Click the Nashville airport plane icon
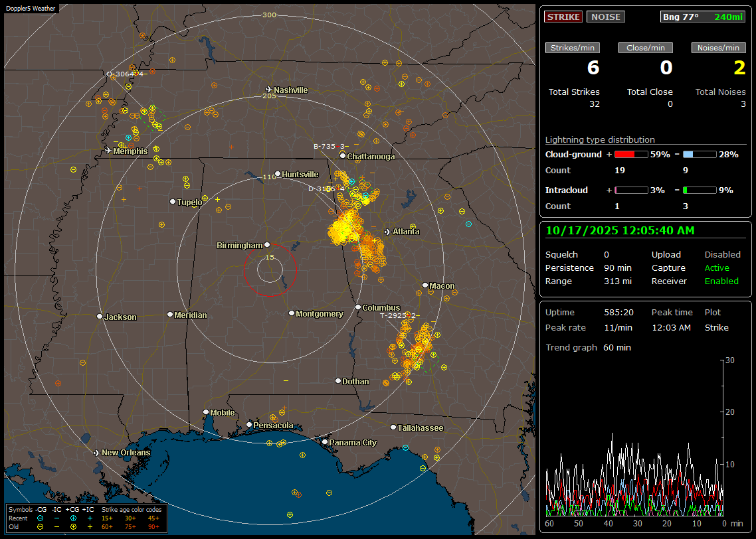This screenshot has height=539, width=756. [x=269, y=90]
